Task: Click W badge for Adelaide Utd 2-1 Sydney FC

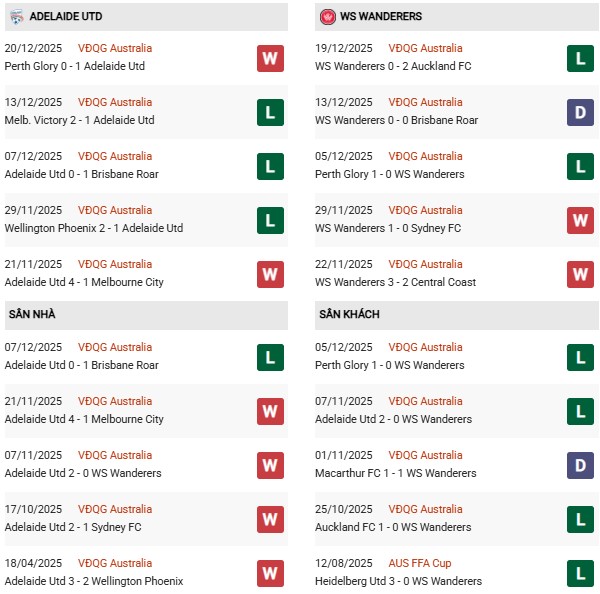Action: [x=270, y=519]
